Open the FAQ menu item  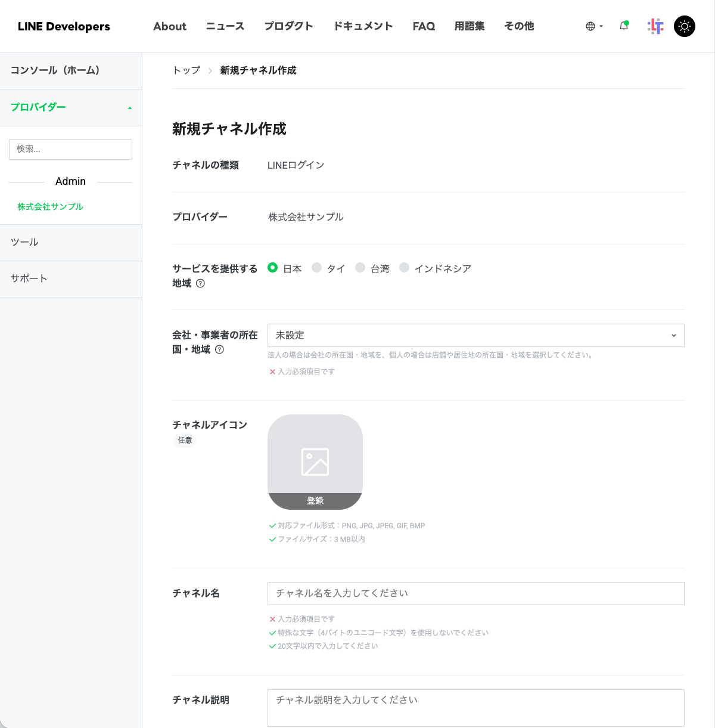tap(424, 26)
